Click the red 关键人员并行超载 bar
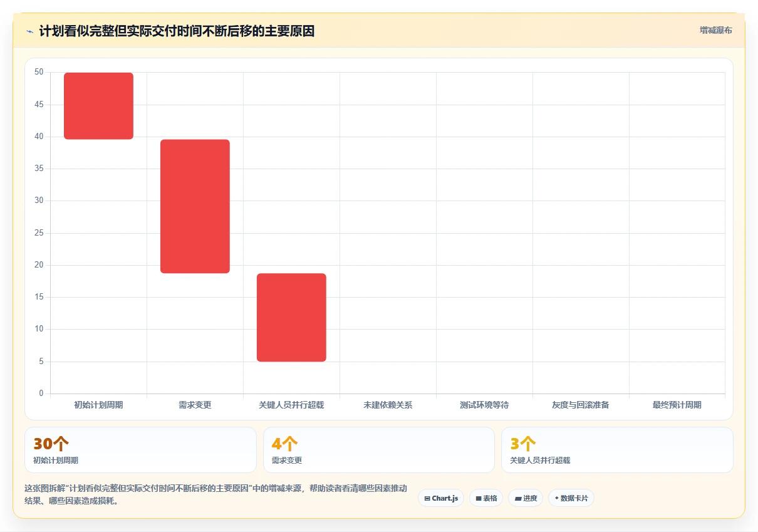Screen dimensions: 758x532 [291, 318]
